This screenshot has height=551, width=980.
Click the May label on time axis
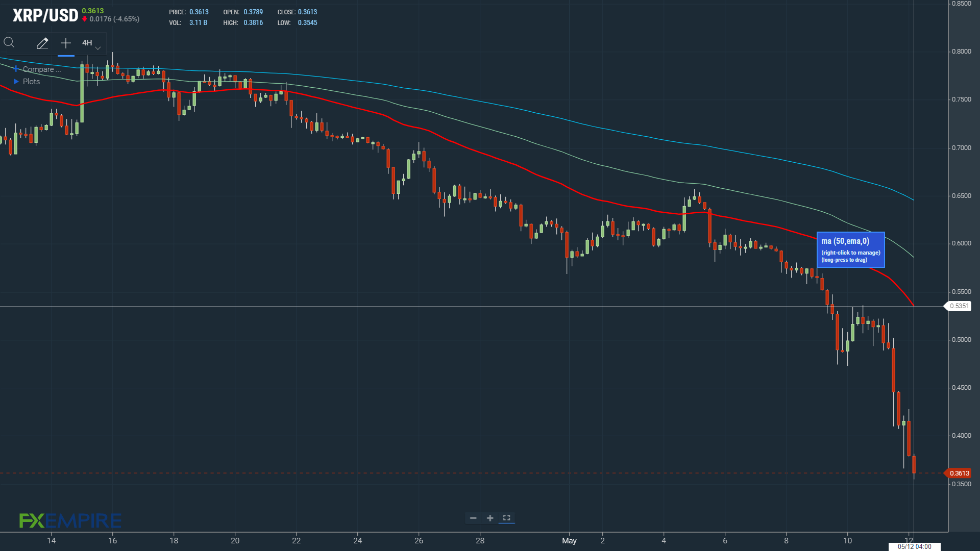[x=569, y=541]
